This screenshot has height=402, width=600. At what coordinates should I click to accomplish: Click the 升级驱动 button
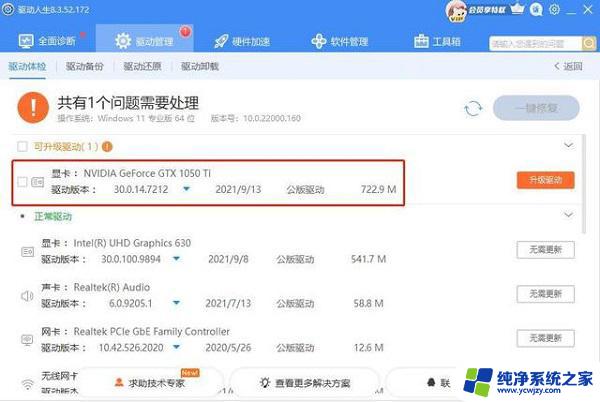click(546, 180)
